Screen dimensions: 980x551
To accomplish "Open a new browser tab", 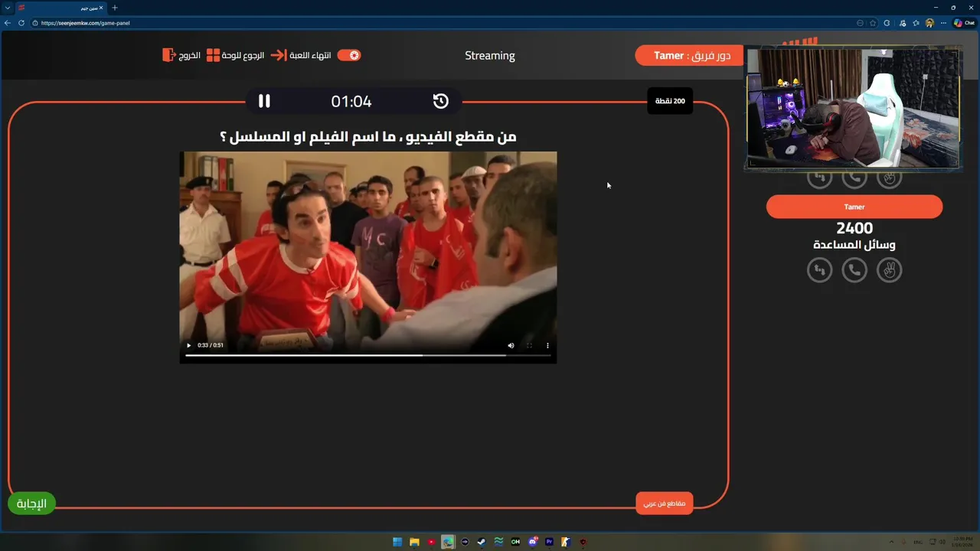I will click(115, 8).
